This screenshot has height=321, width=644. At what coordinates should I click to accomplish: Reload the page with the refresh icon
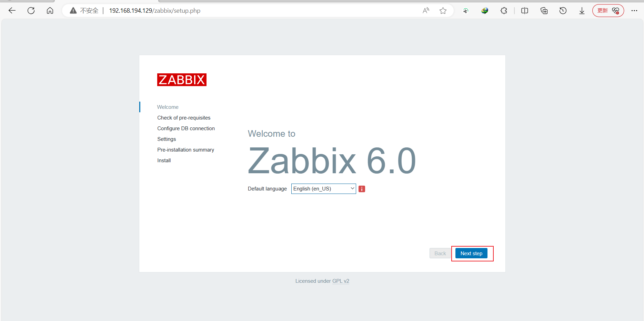click(31, 11)
